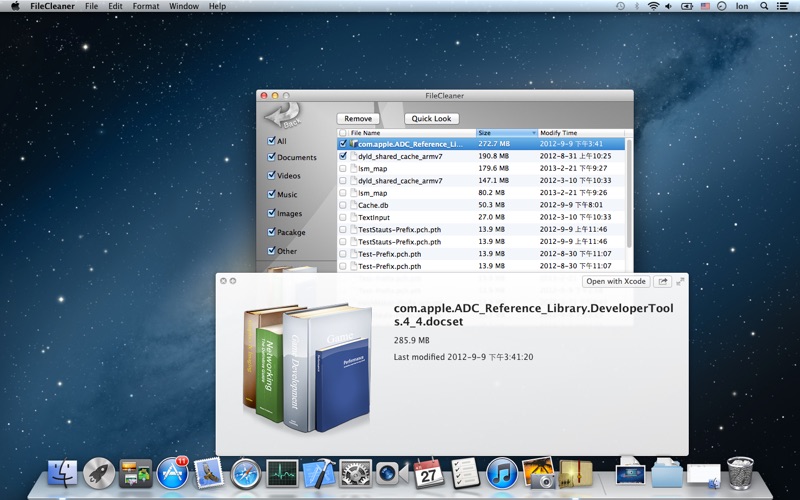Select the Cache.db file name

click(x=373, y=205)
